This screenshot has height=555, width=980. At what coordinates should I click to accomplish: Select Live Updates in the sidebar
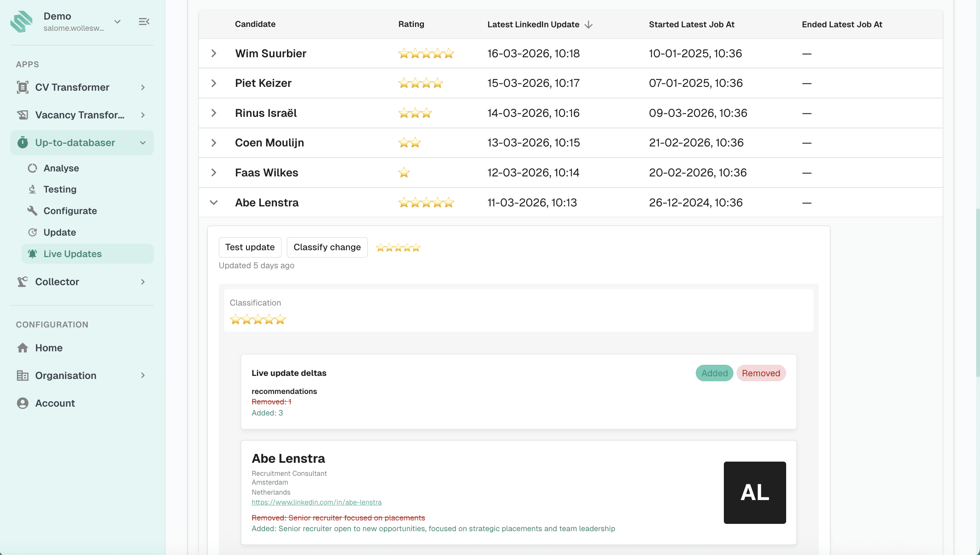[73, 254]
